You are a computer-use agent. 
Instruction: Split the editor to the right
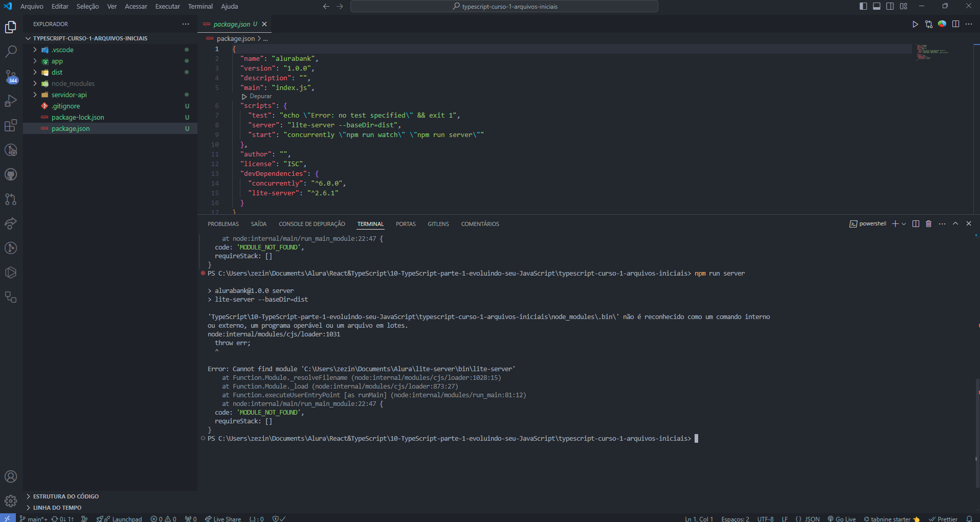[955, 24]
